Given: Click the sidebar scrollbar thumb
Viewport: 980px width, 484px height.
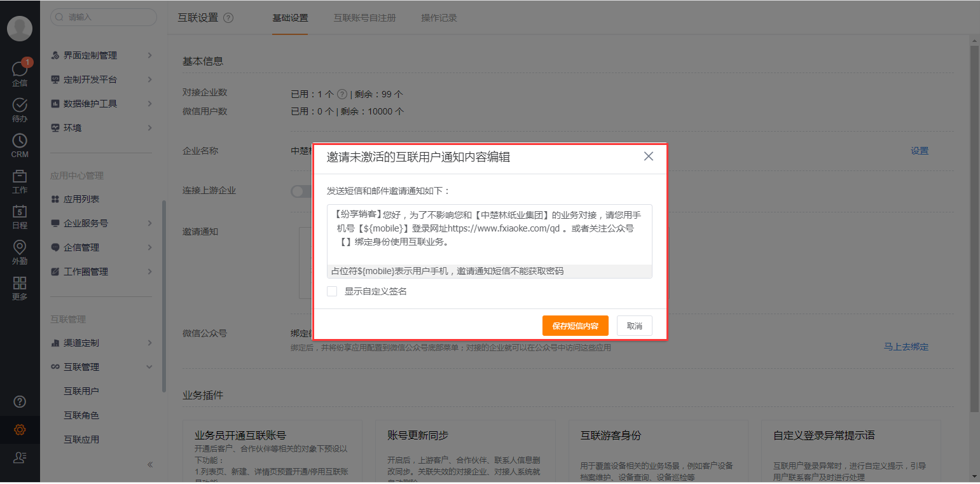Looking at the screenshot, I should click(x=164, y=296).
